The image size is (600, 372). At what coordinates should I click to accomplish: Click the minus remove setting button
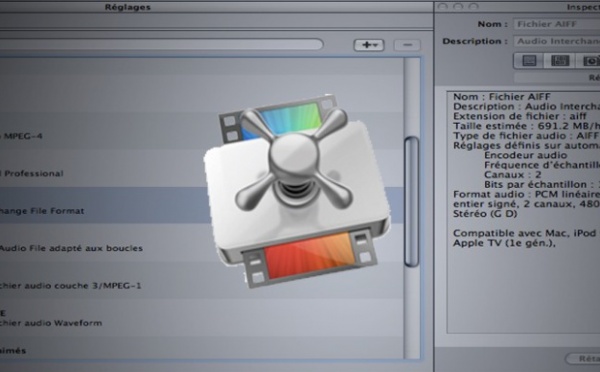pos(407,45)
